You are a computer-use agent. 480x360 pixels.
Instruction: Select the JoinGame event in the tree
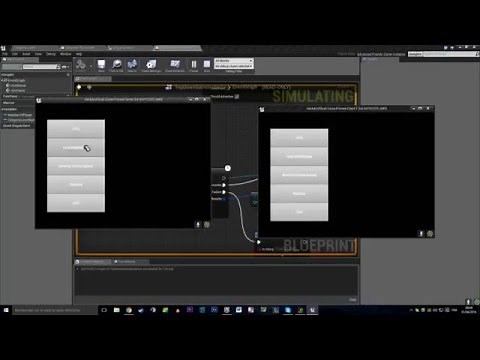click(16, 90)
